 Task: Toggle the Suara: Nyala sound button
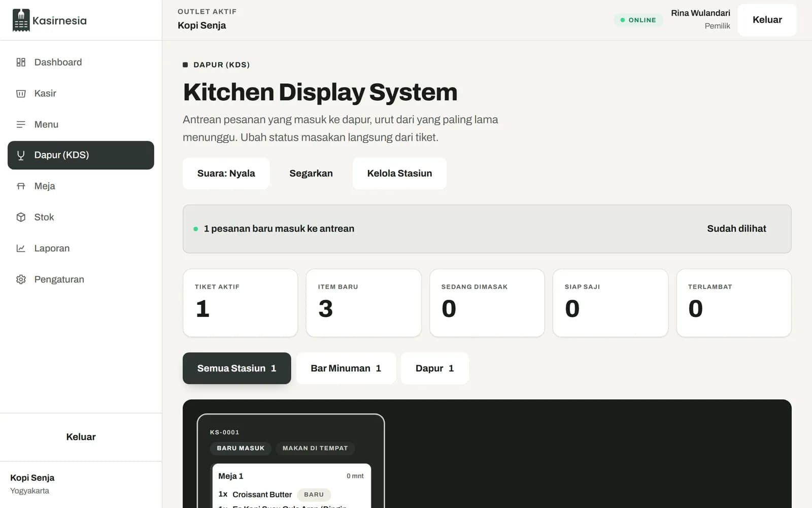click(x=226, y=173)
